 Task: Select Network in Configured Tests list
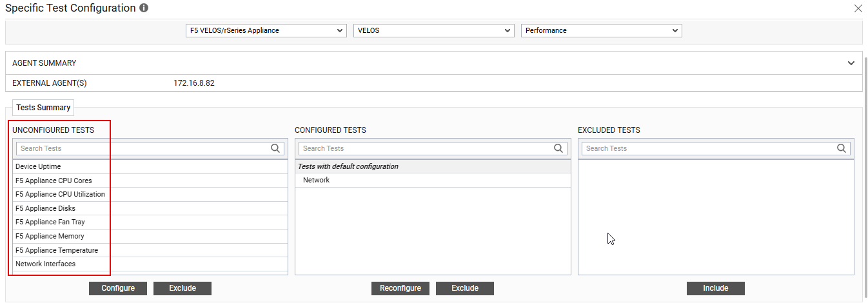click(x=316, y=180)
